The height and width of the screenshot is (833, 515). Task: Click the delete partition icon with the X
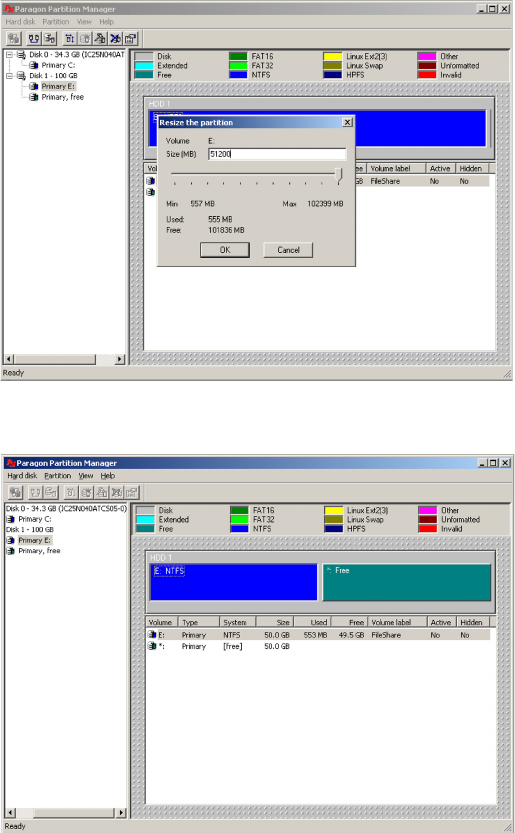click(115, 38)
